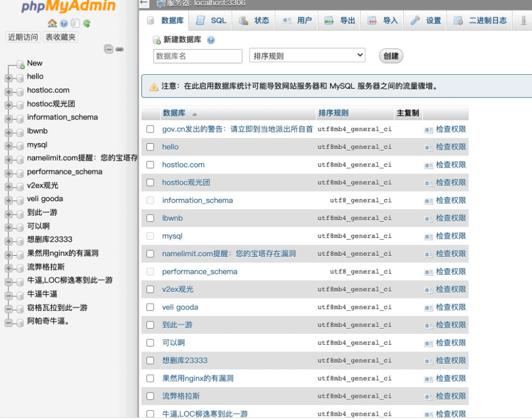Switch to the SQL tab
This screenshot has height=419, width=532.
click(212, 21)
